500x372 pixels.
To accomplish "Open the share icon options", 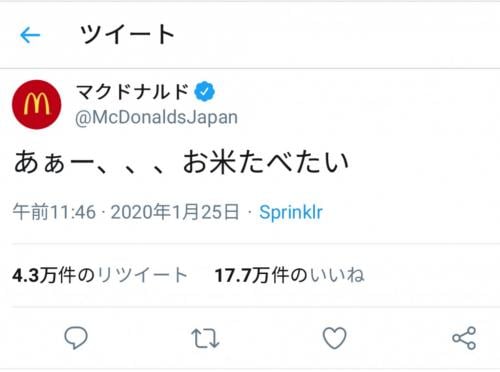I will (x=464, y=338).
